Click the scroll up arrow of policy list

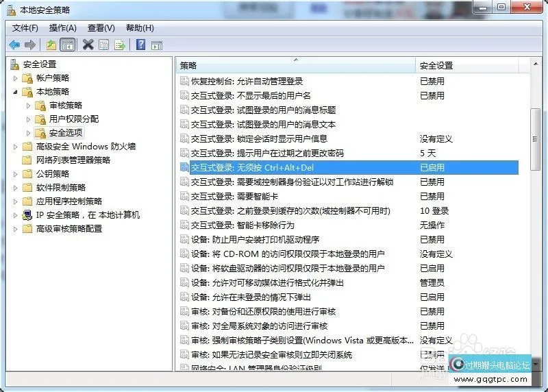click(536, 64)
